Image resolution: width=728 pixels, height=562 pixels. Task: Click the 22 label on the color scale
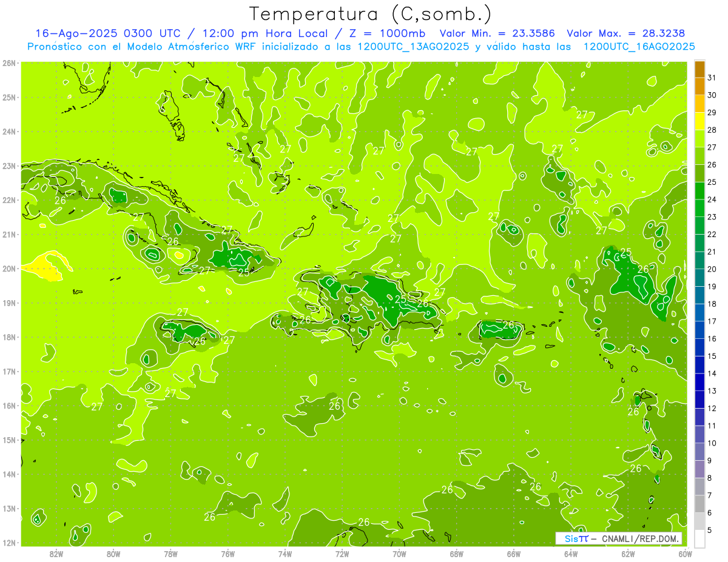(x=712, y=235)
